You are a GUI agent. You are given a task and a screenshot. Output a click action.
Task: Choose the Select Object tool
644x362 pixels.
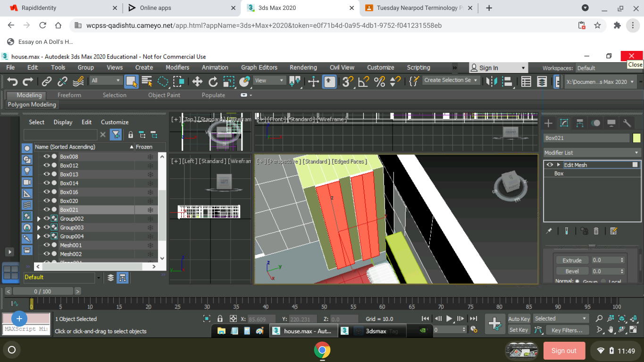(x=131, y=82)
